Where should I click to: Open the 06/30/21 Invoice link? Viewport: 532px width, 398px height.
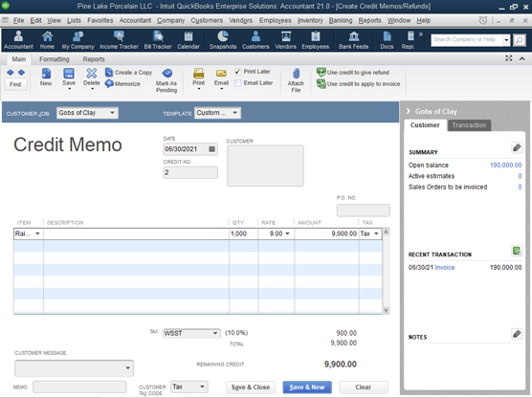click(x=445, y=267)
